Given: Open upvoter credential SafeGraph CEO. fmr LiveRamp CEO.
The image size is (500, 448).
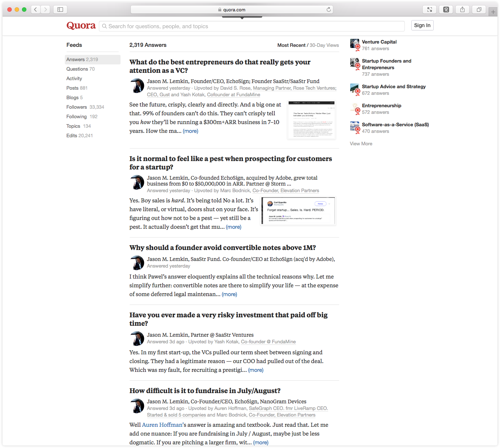Looking at the screenshot, I should point(288,408).
